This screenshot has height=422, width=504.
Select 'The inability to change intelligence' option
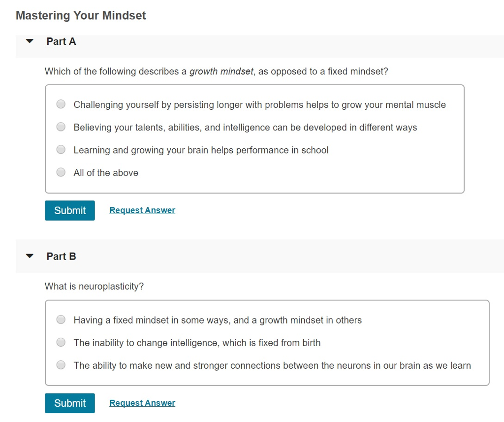point(61,342)
